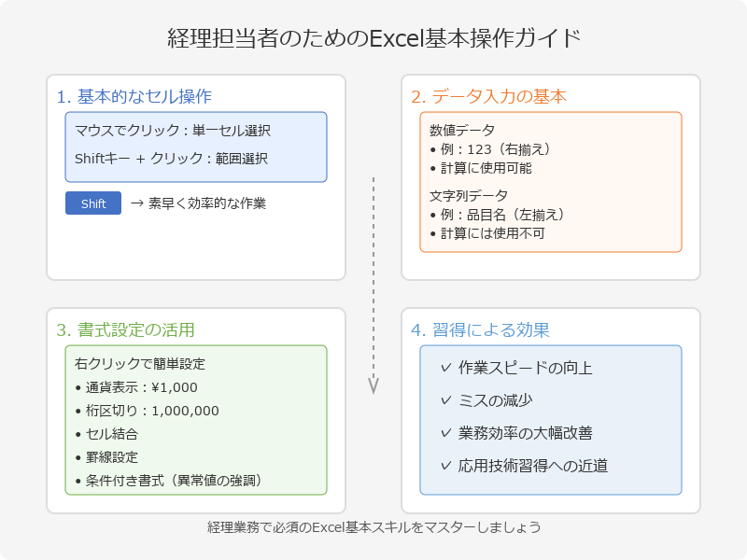
Task: Click the 文字列データ label
Action: [469, 196]
